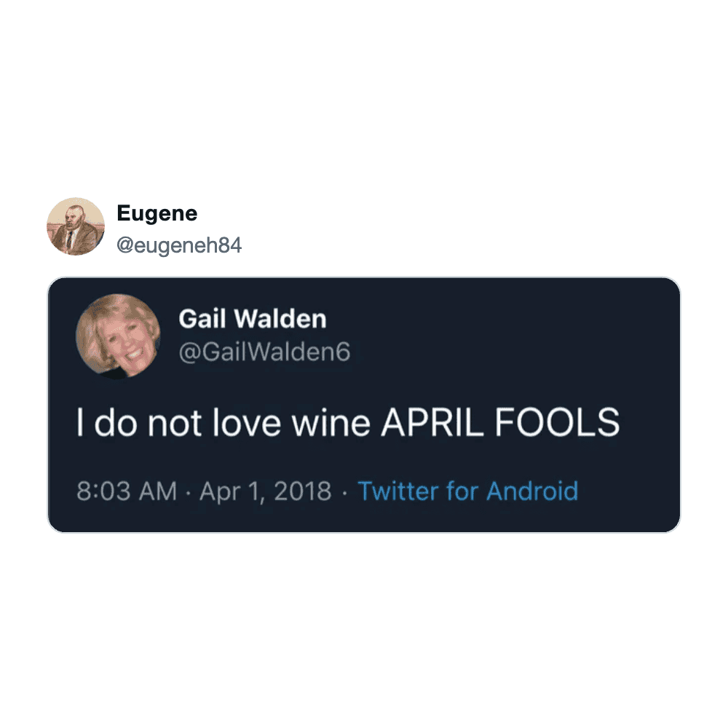Screen dimensions: 728x728
Task: Open Gail Walden's profile photo
Action: click(x=118, y=336)
